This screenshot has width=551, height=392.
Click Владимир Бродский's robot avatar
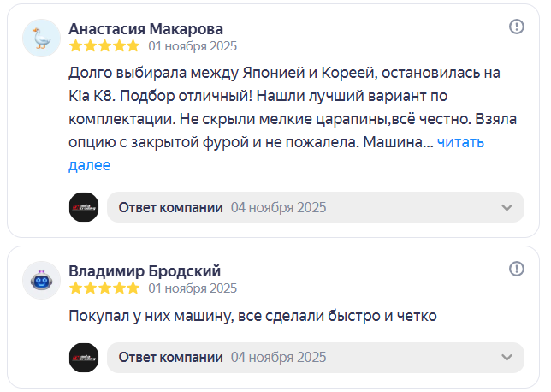coord(41,280)
